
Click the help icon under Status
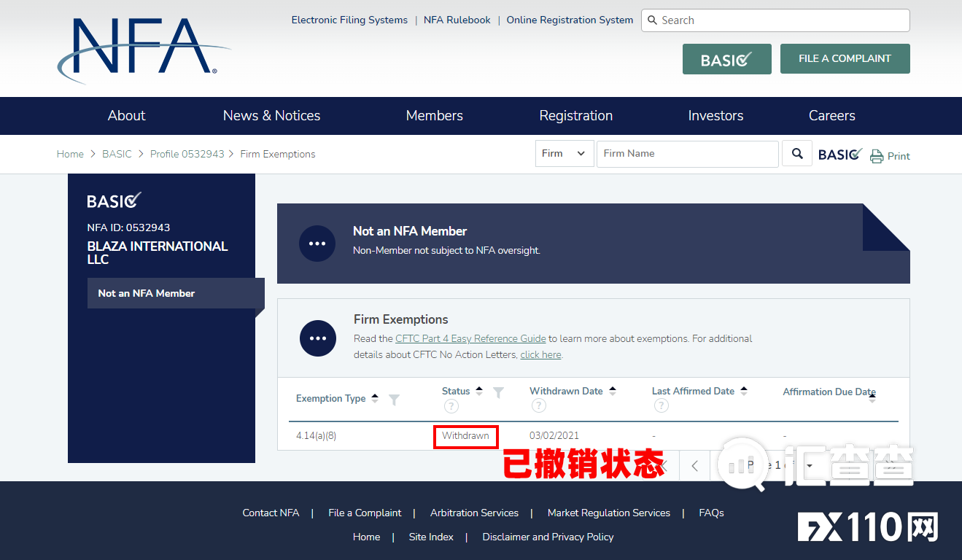(451, 406)
